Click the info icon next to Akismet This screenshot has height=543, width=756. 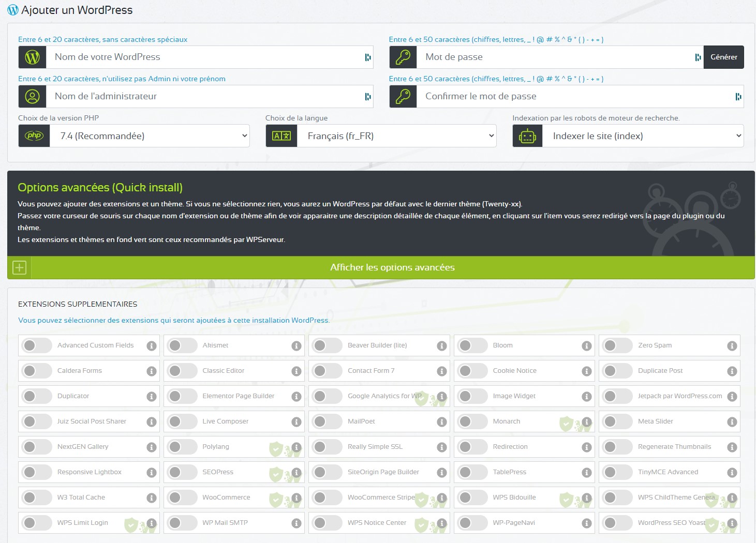(297, 345)
